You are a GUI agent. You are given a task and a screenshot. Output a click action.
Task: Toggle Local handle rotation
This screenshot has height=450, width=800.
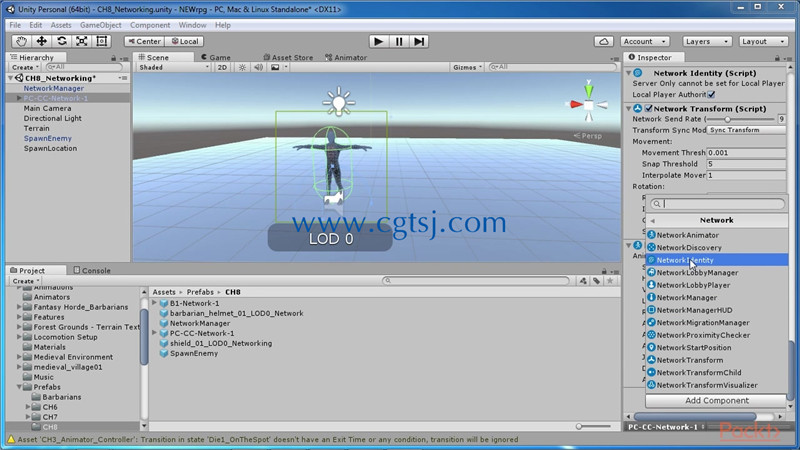[x=184, y=41]
